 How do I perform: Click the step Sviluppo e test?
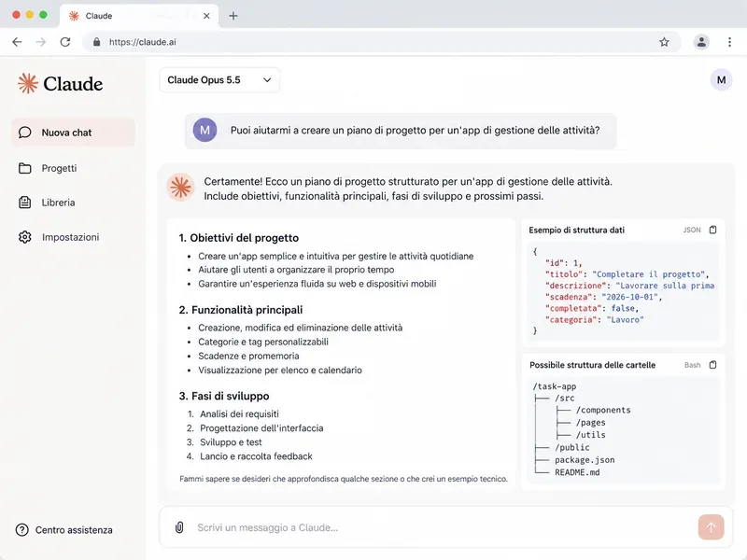point(231,441)
